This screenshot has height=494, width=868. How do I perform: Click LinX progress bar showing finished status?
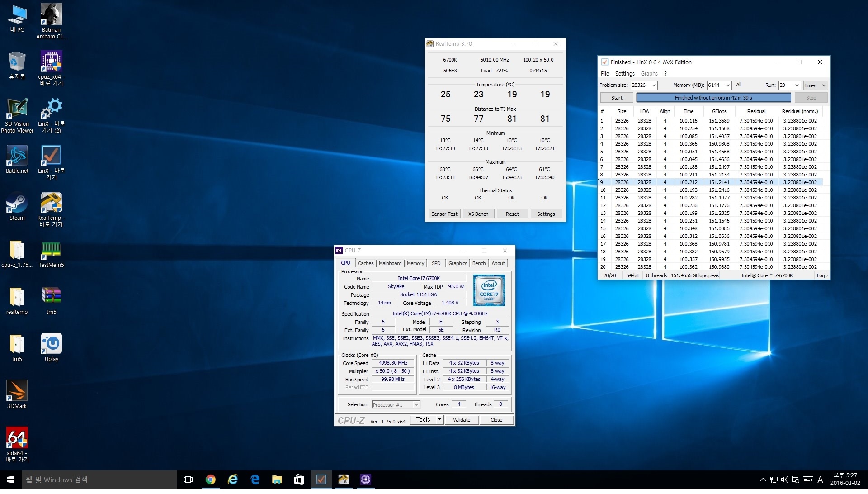point(713,98)
